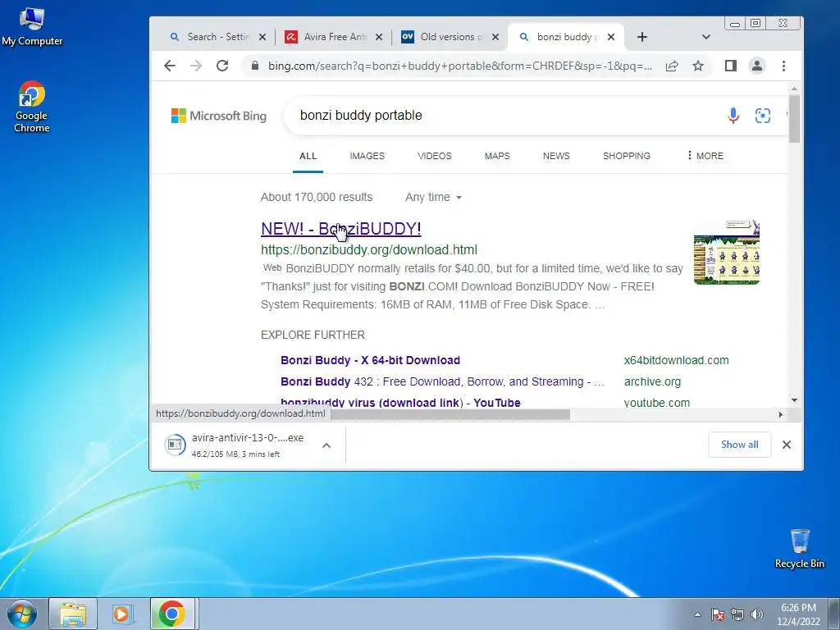This screenshot has width=840, height=630.
Task: Expand the tab search chevron
Action: 706,37
